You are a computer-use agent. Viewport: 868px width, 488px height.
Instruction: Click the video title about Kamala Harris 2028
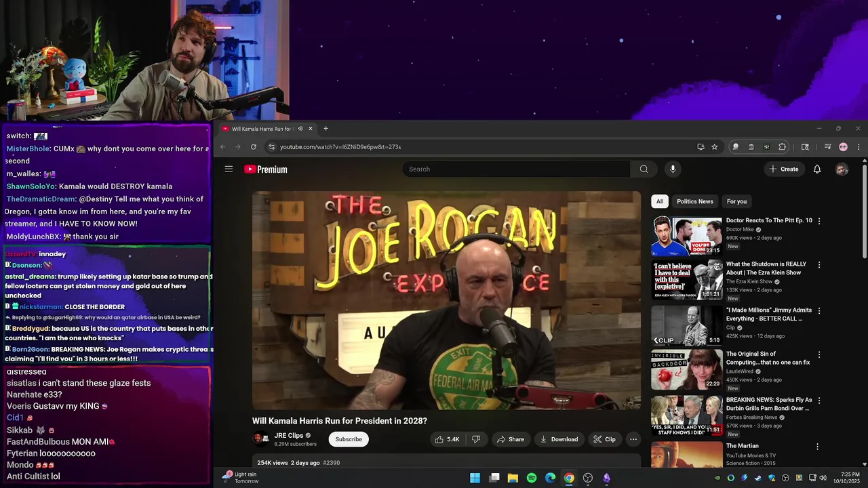pos(340,421)
